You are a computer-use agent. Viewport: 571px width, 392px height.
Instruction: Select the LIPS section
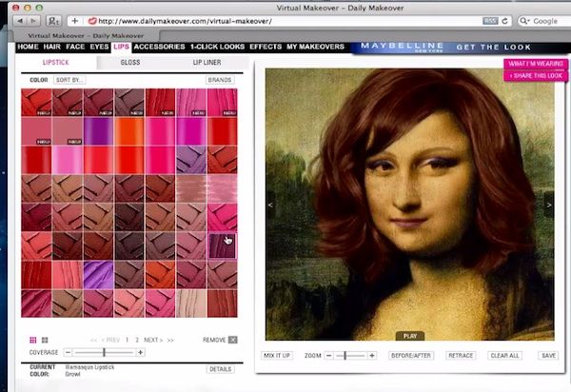(121, 47)
